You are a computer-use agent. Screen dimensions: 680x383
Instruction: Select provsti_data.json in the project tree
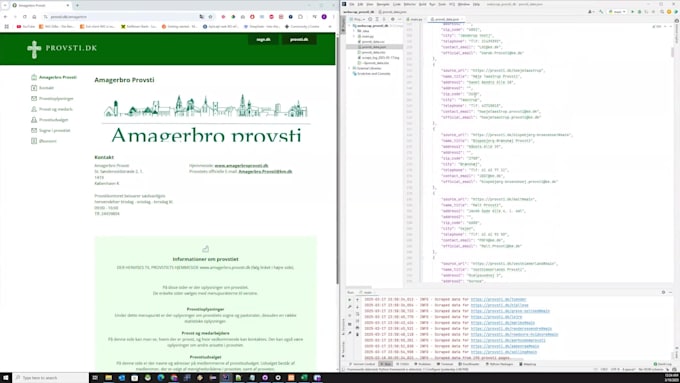[374, 47]
